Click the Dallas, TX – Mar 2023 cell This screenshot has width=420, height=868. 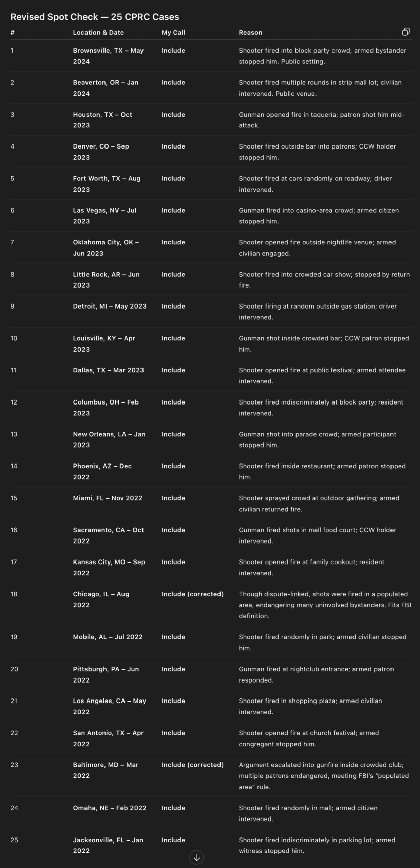click(x=108, y=370)
